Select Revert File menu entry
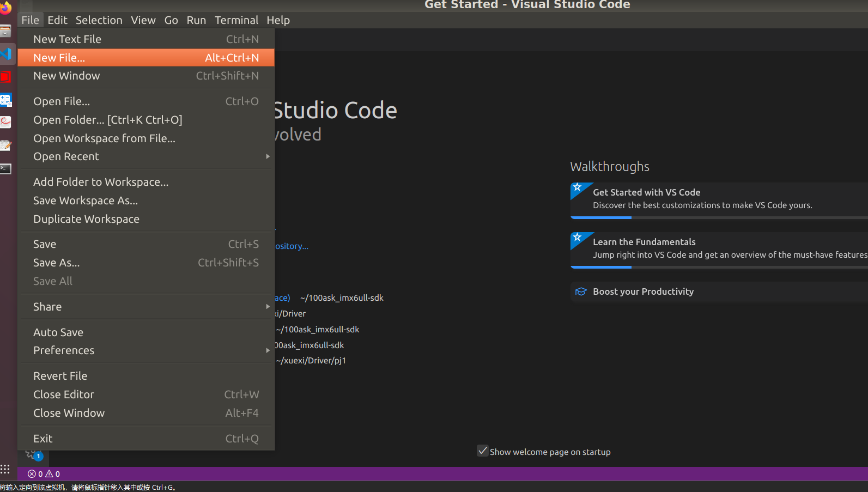This screenshot has height=492, width=868. tap(146, 376)
